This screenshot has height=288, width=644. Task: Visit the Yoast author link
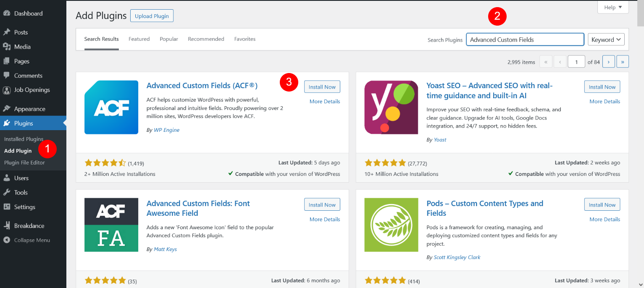(x=440, y=140)
